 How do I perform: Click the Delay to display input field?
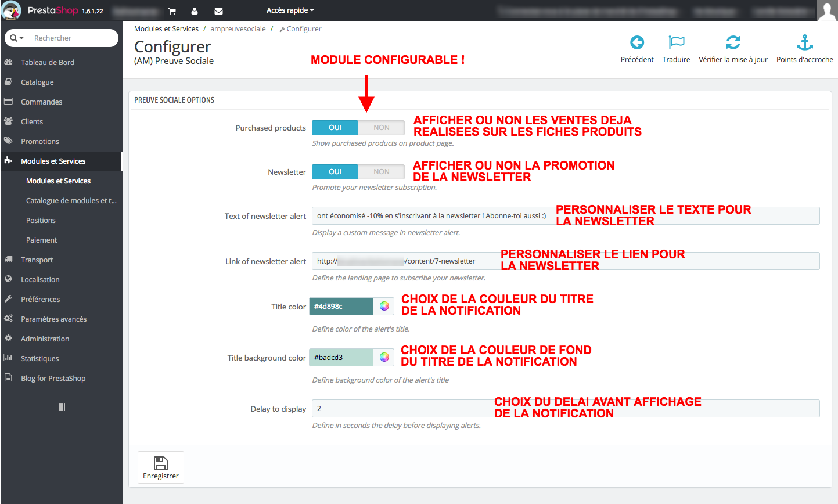click(x=566, y=409)
